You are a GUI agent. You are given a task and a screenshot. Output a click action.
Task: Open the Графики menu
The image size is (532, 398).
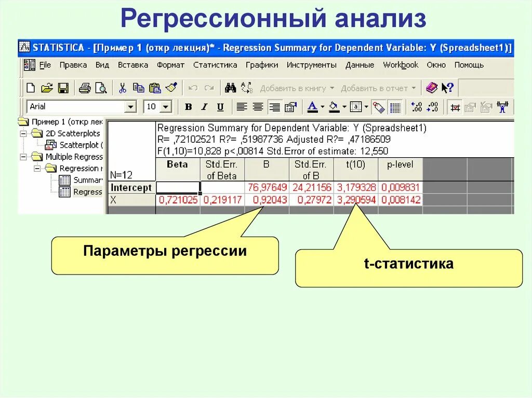click(262, 65)
